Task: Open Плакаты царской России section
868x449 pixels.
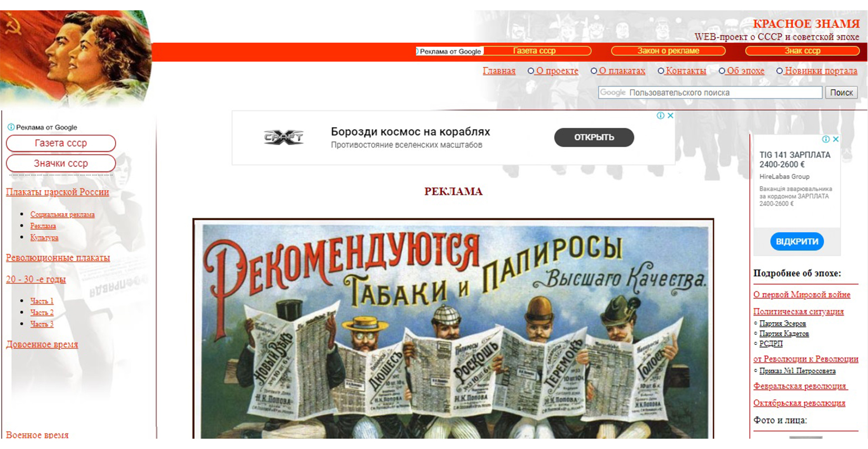Action: point(57,192)
